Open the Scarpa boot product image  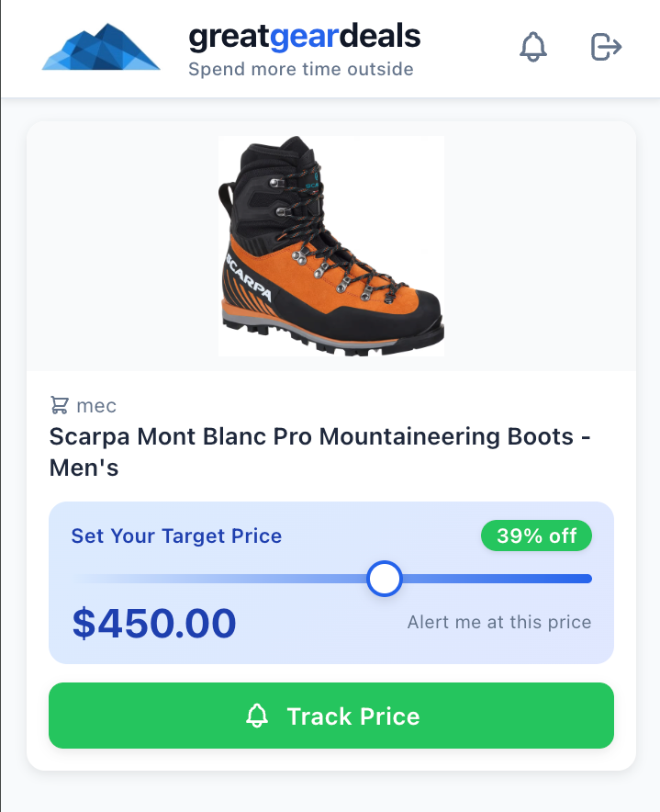coord(331,246)
